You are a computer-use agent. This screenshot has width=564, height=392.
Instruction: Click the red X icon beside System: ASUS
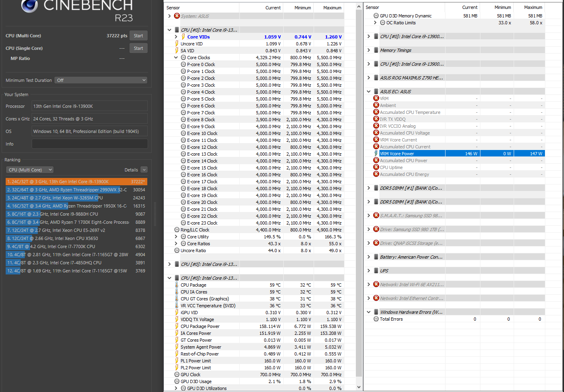pyautogui.click(x=177, y=16)
